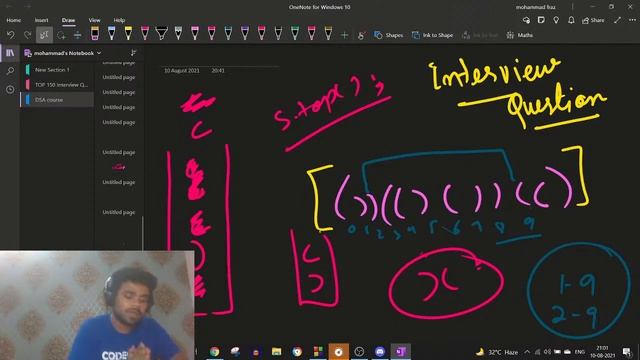Open the lightbulb tell-me search

pyautogui.click(x=556, y=20)
